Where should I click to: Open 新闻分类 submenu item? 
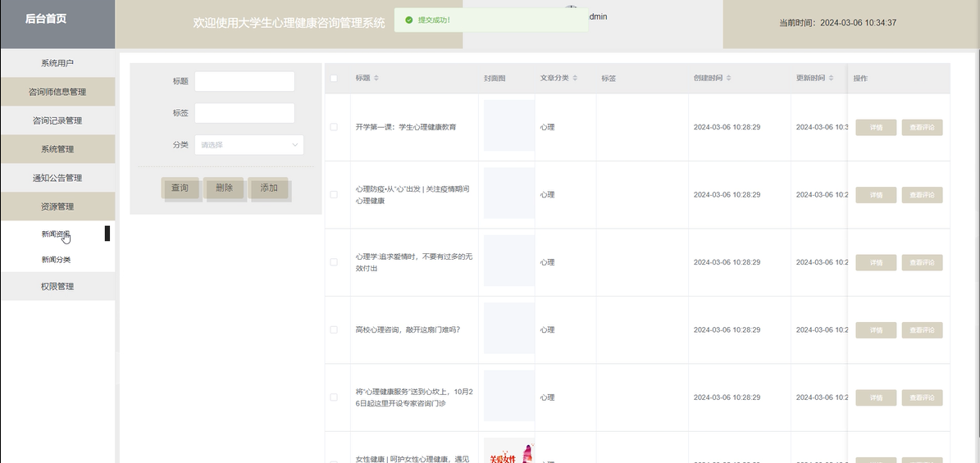tap(57, 260)
